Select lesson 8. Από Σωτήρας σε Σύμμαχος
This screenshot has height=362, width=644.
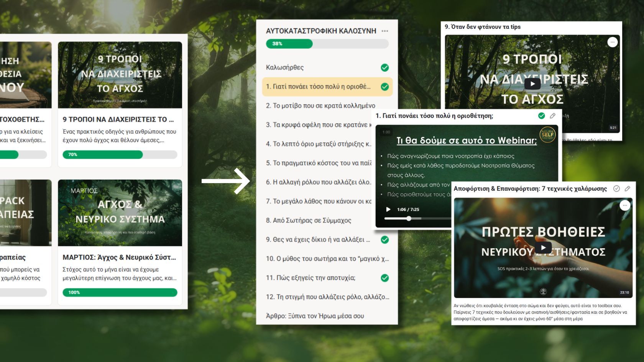tap(309, 221)
